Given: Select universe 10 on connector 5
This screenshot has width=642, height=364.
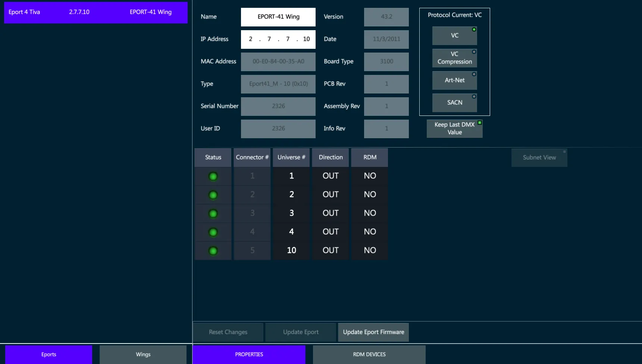Looking at the screenshot, I should coord(291,251).
